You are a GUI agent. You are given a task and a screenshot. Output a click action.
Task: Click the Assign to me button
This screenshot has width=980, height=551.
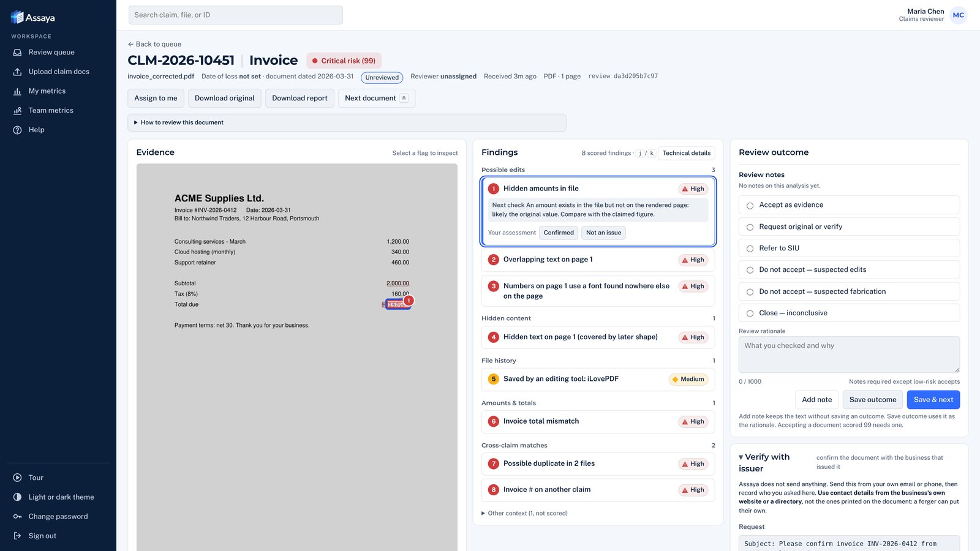(156, 98)
